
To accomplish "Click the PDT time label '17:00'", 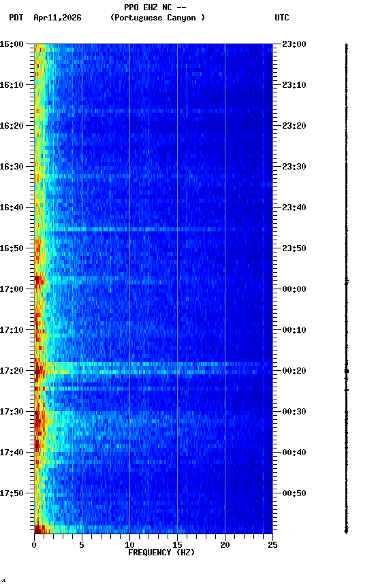I will 12,289.
